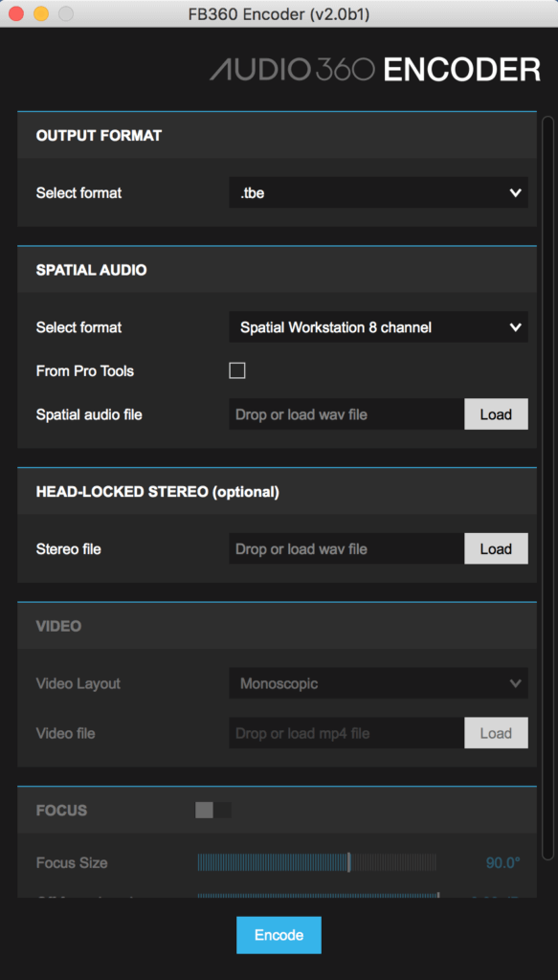Click the vertical scrollbar of the settings
558x980 pixels.
click(x=548, y=487)
